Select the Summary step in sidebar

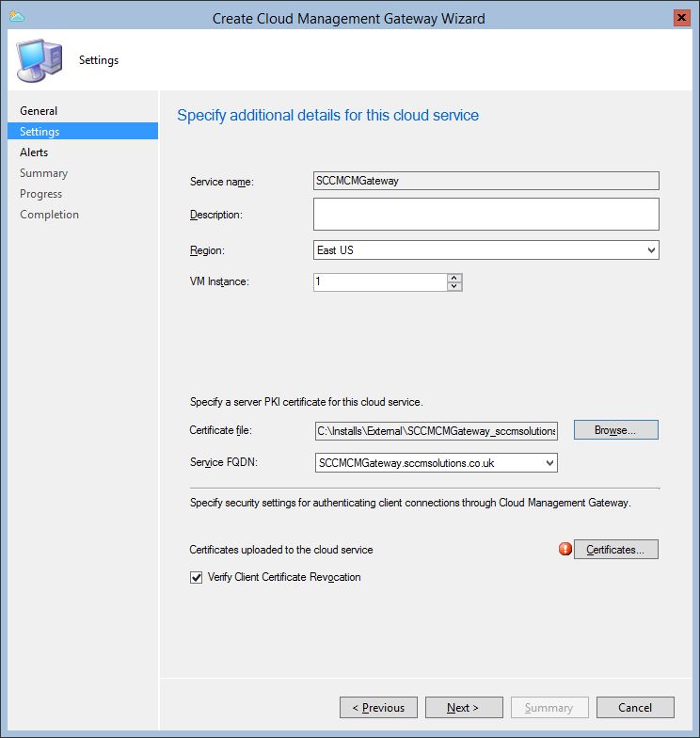[x=43, y=173]
